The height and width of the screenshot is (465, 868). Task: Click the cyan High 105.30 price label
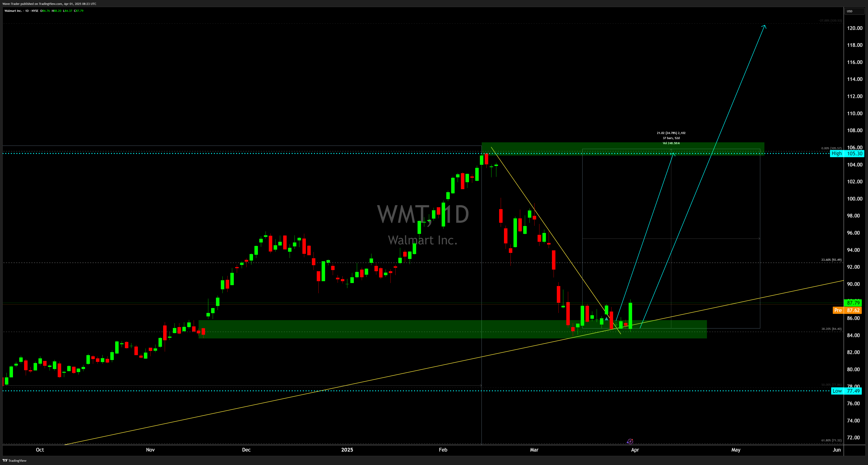point(847,153)
